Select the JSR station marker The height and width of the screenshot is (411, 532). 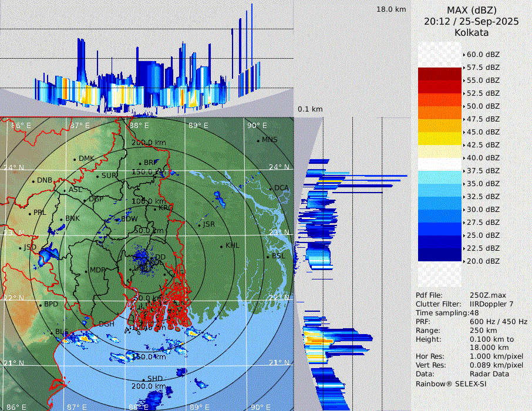[200, 225]
